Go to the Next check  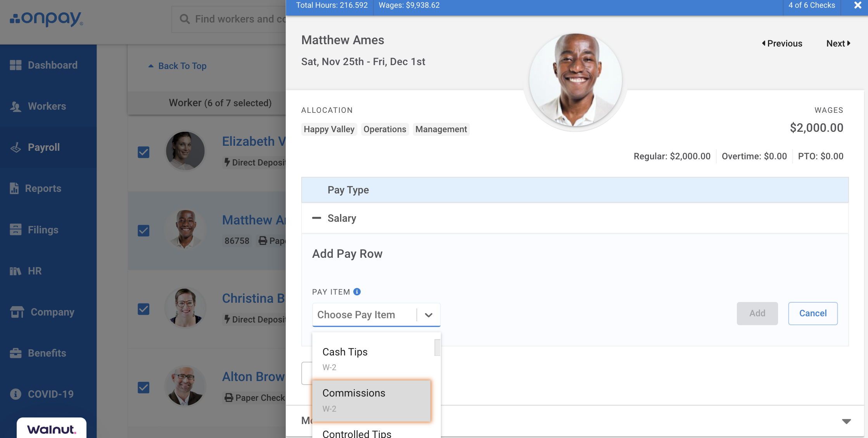click(838, 43)
